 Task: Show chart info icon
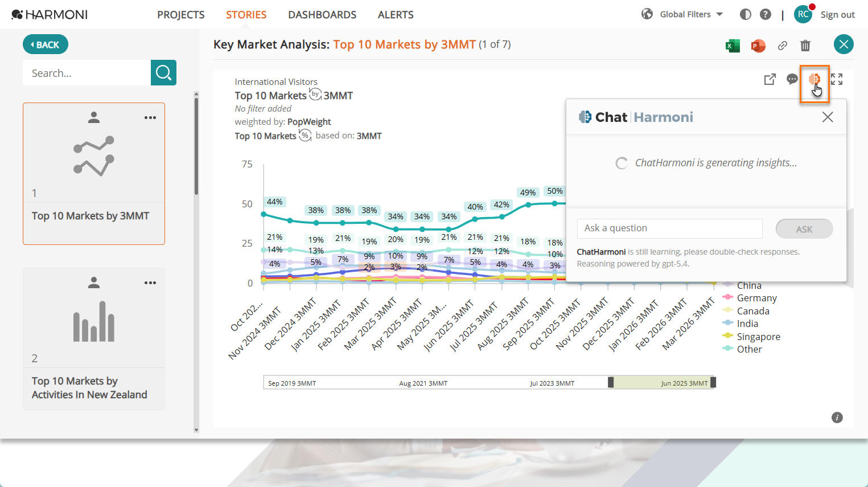point(837,418)
